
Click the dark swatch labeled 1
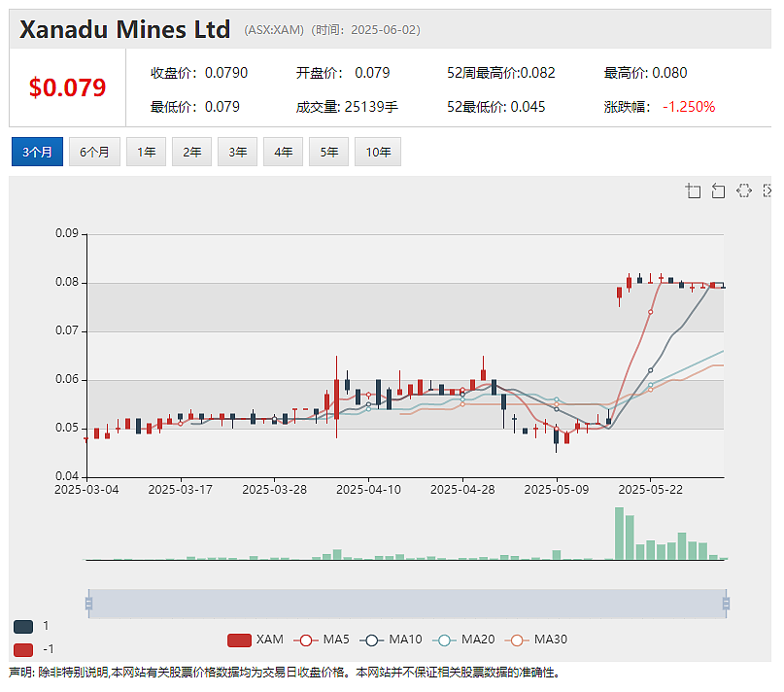click(23, 627)
